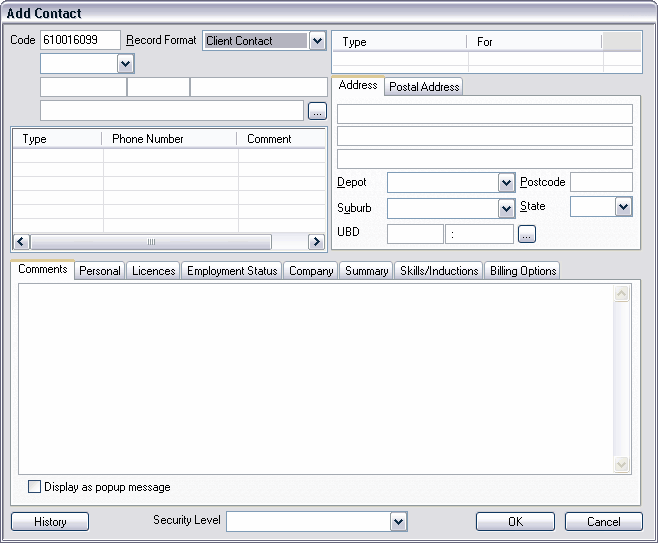Click the Postcode input field
Viewport: 658px width, 543px height.
601,182
